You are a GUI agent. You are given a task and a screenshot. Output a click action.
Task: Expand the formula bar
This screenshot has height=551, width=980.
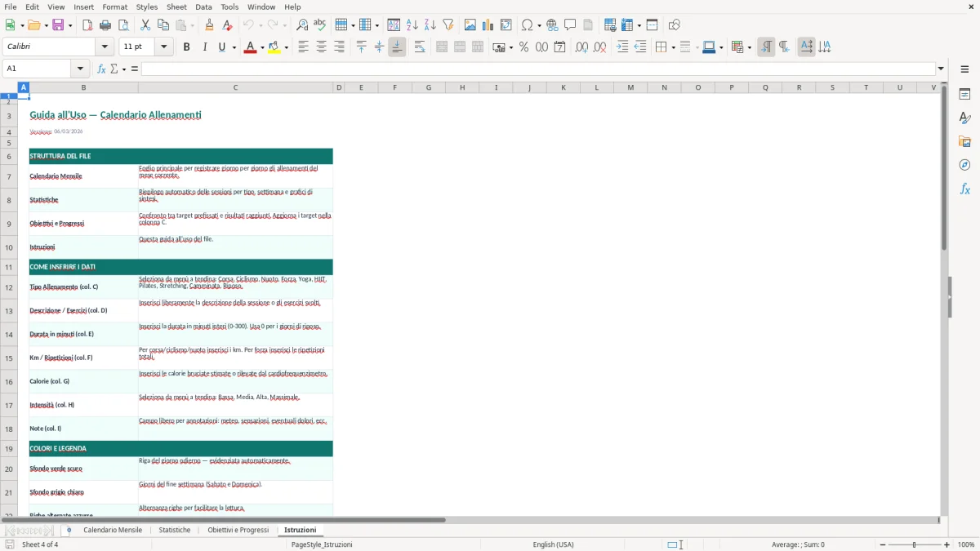941,69
